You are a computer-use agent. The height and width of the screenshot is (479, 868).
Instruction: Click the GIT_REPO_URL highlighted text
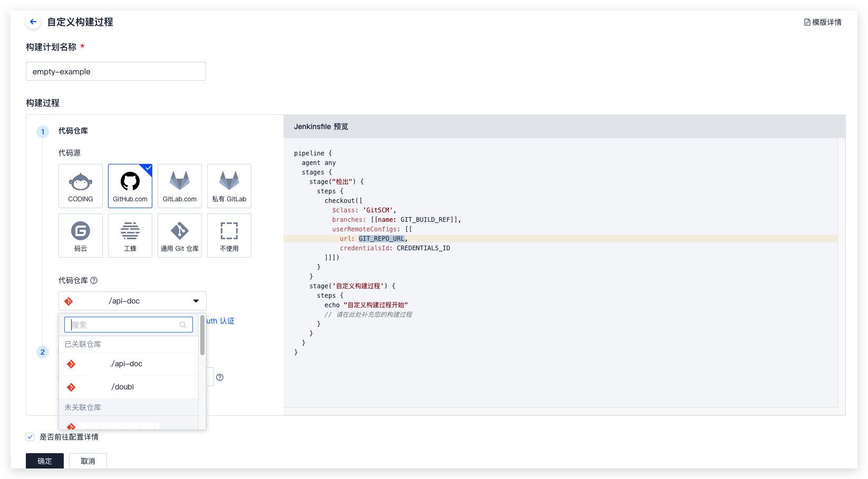(382, 239)
